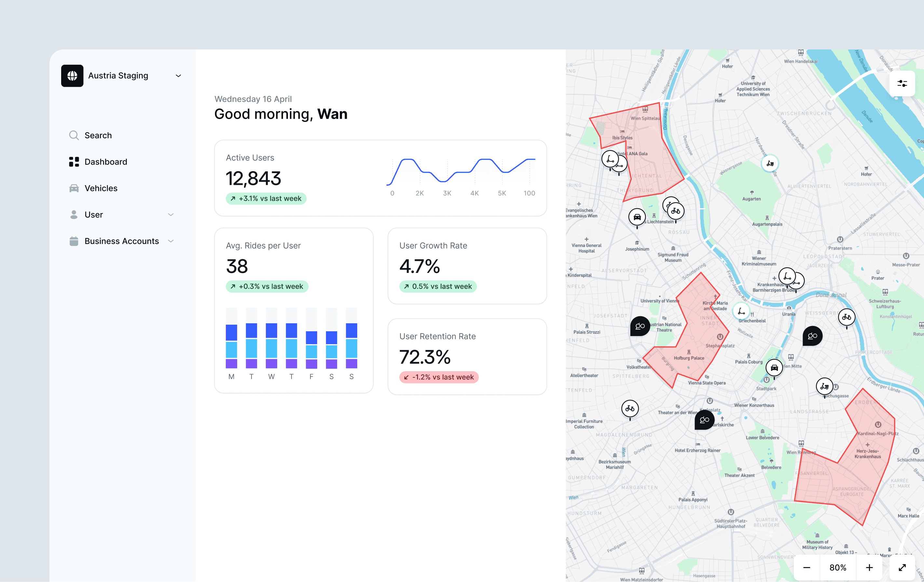Image resolution: width=924 pixels, height=582 pixels.
Task: Open Search in the sidebar
Action: (x=98, y=135)
